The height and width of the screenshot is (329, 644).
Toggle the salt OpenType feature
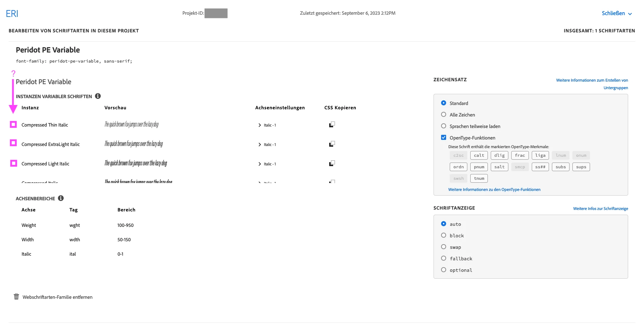click(499, 167)
